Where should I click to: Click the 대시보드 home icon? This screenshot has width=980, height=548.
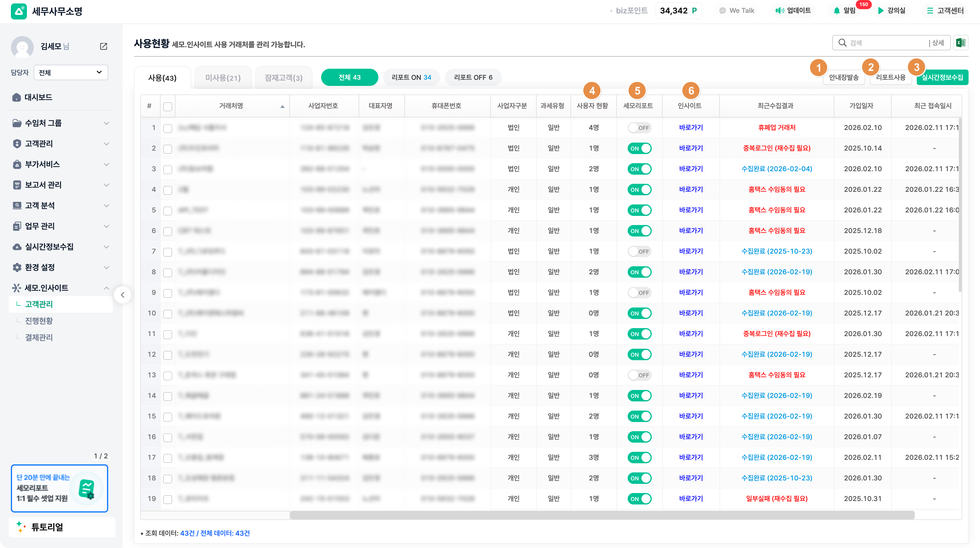(16, 97)
